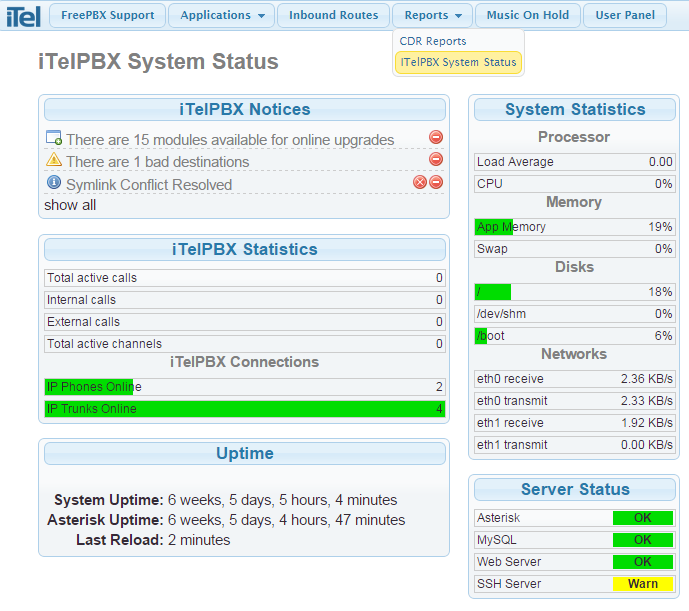This screenshot has width=689, height=611.
Task: Click the Symlink Conflict info icon
Action: [54, 182]
